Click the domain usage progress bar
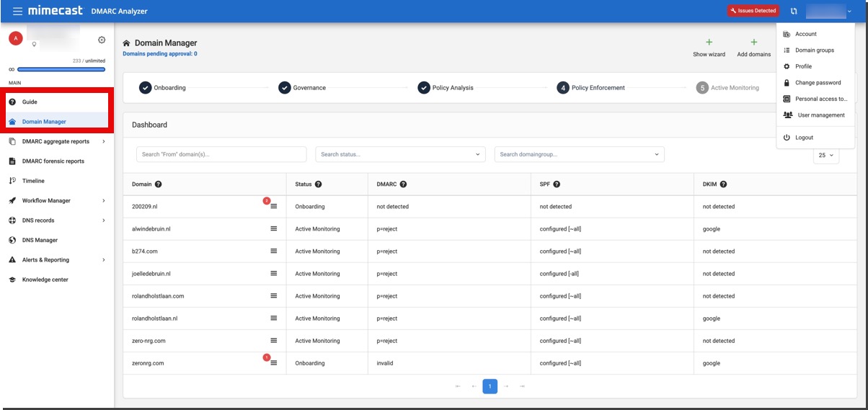868x410 pixels. [x=61, y=70]
